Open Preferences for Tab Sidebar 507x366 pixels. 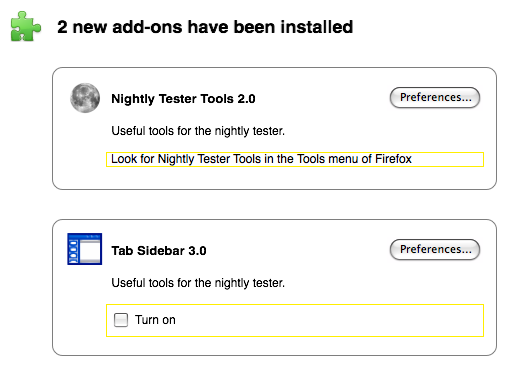(x=435, y=249)
